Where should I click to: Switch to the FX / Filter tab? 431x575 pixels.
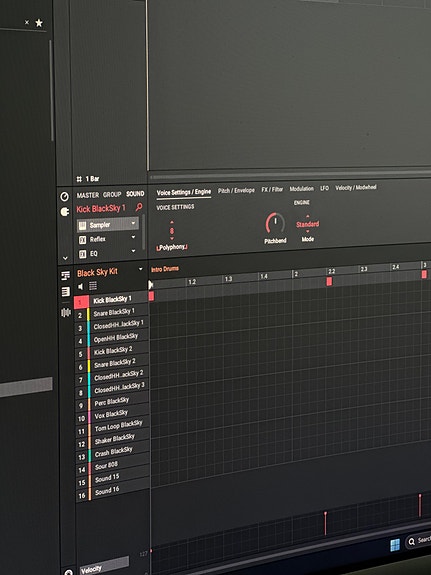click(272, 189)
